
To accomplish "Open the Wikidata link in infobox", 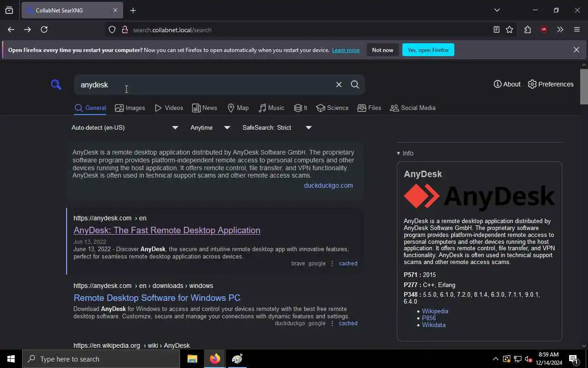I will tap(434, 325).
